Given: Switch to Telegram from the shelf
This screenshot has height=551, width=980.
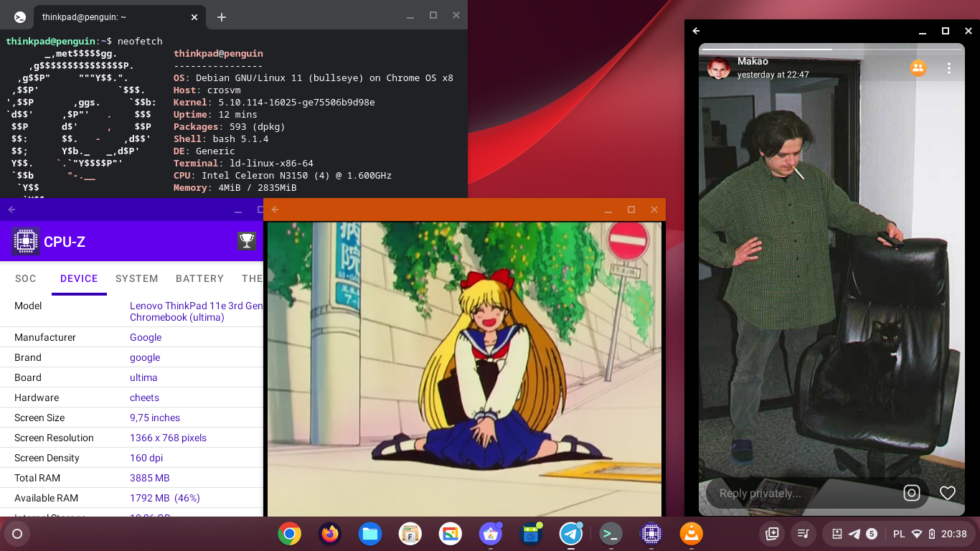Looking at the screenshot, I should click(x=571, y=534).
